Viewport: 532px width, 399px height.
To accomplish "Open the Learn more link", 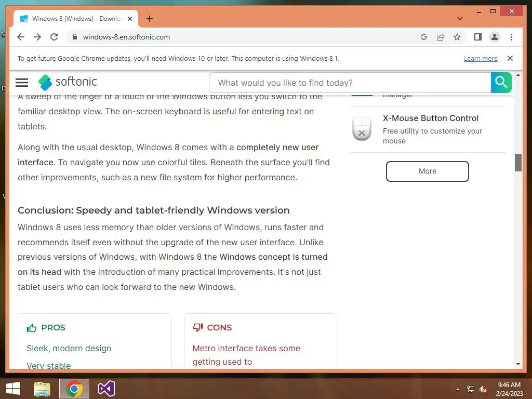I will (x=481, y=58).
